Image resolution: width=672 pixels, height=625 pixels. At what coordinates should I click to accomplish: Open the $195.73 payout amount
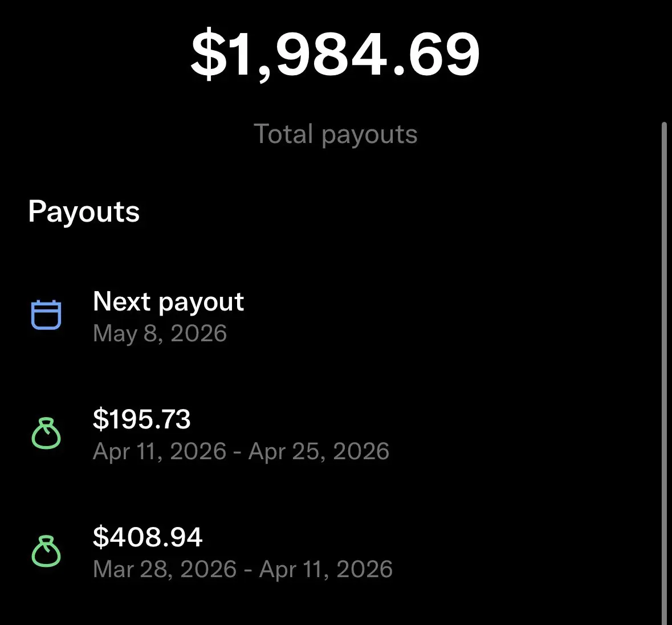(141, 419)
